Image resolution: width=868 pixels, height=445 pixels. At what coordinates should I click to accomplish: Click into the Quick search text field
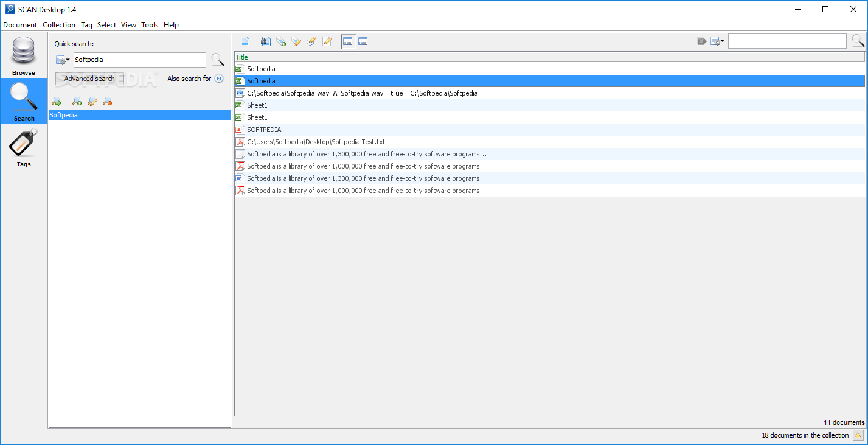pyautogui.click(x=140, y=60)
